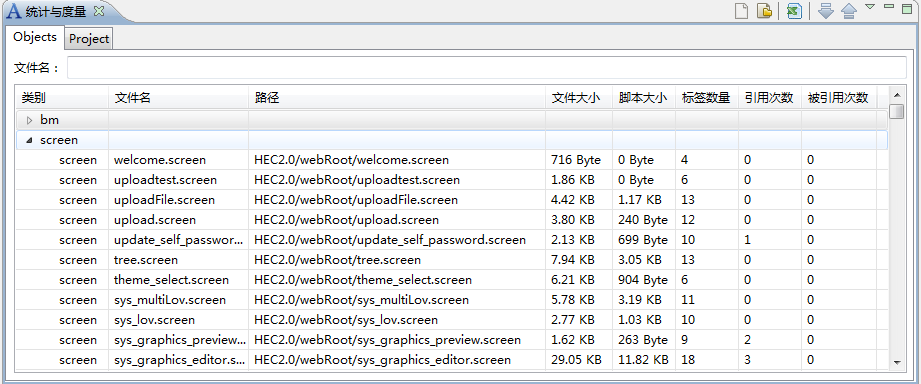The height and width of the screenshot is (384, 921).
Task: Click the 被引用次数 column header
Action: [x=839, y=97]
